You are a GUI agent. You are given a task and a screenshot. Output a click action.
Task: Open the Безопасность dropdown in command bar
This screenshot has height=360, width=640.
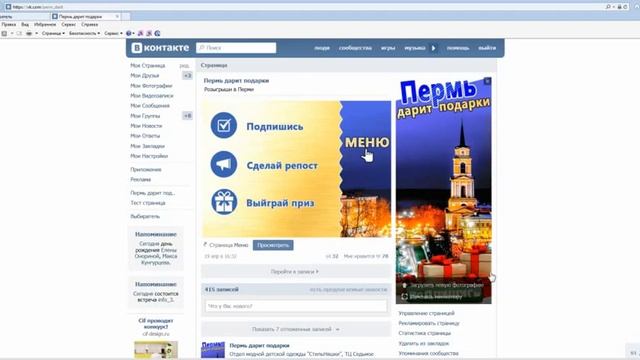pos(84,33)
